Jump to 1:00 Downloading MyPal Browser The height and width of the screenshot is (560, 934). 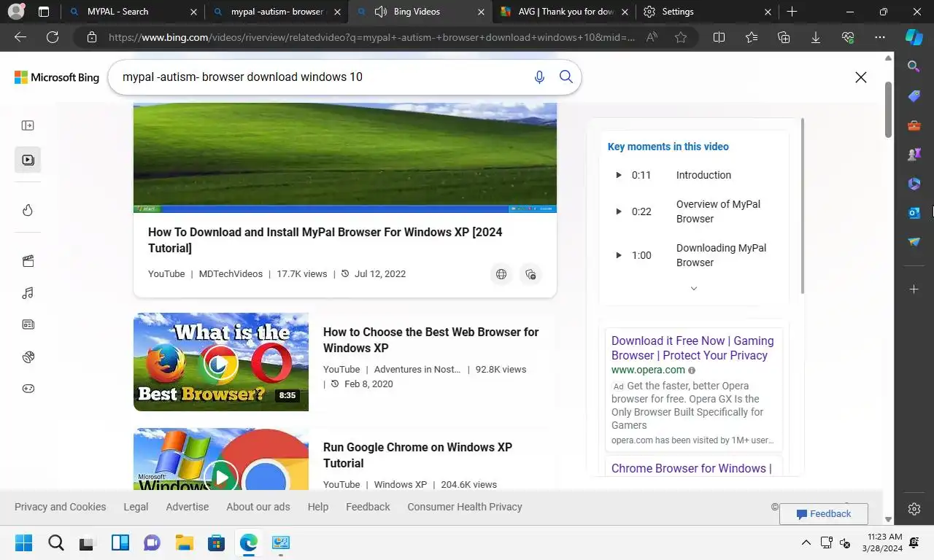(694, 255)
